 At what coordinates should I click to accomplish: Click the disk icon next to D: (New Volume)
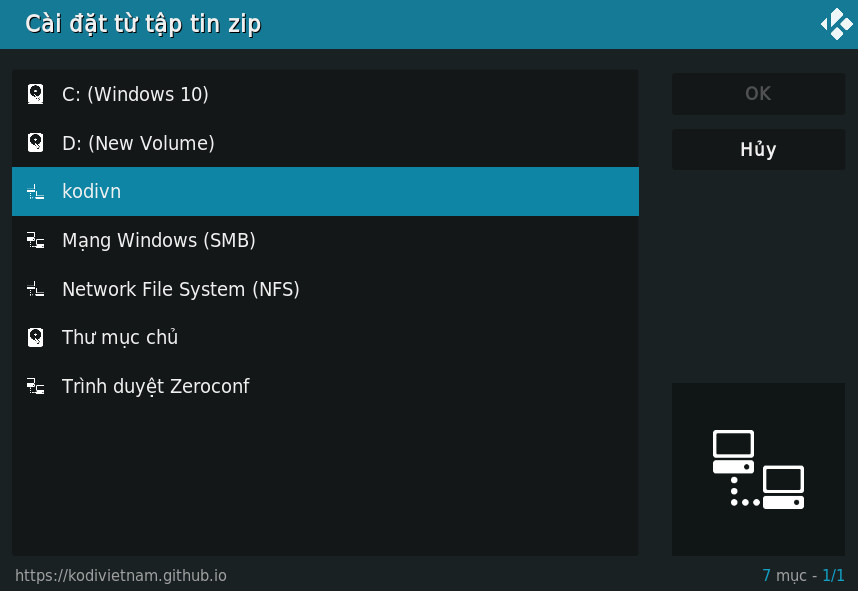click(x=36, y=143)
